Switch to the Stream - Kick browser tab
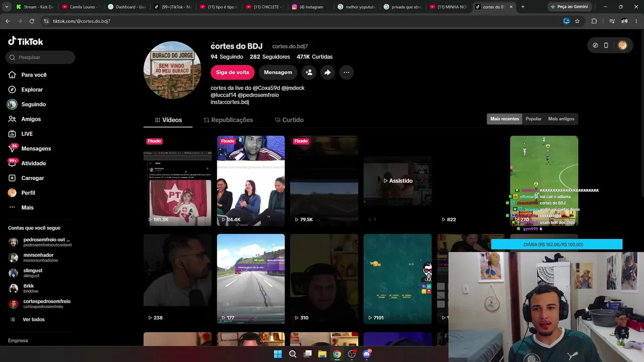This screenshot has height=362, width=644. [x=34, y=7]
